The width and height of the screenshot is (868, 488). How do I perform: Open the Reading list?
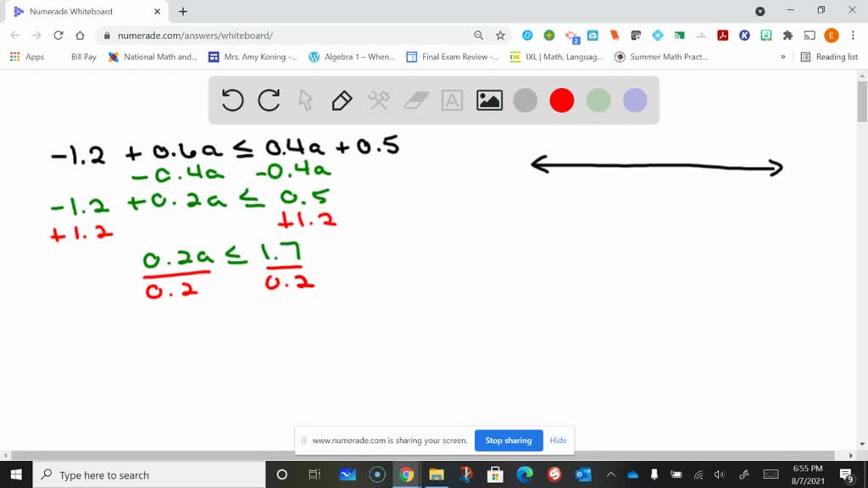tap(829, 57)
